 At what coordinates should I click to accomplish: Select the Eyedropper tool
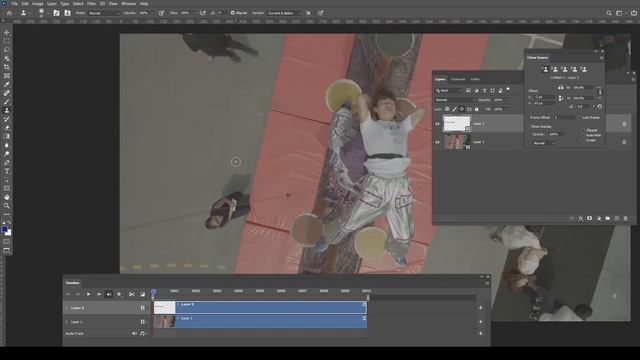7,84
